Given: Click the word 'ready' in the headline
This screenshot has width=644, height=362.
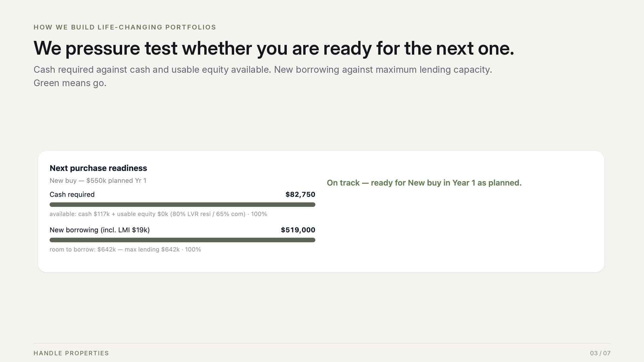Looking at the screenshot, I should (347, 49).
